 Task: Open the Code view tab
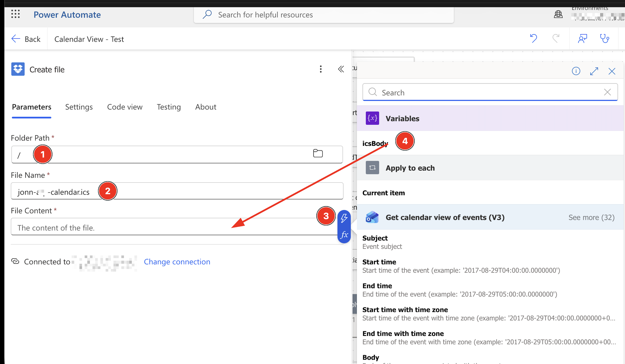tap(125, 107)
